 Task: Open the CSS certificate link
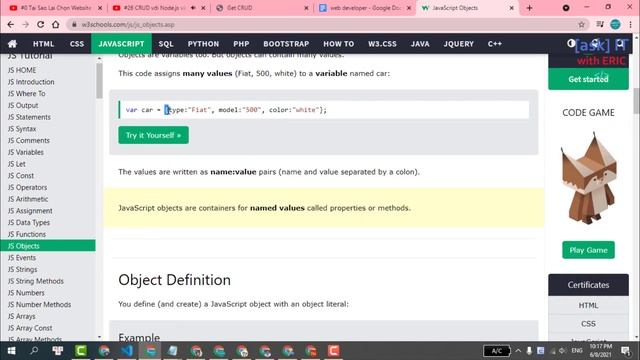pos(588,324)
